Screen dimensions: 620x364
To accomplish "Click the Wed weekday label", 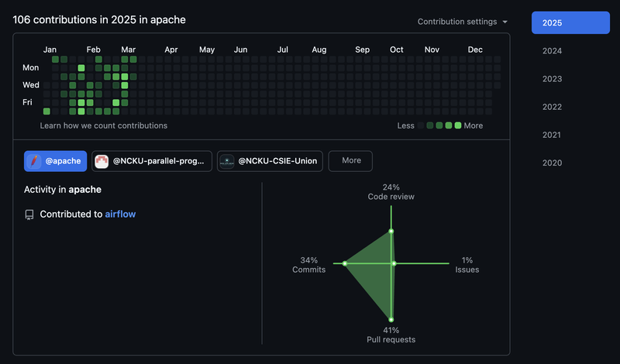I will [x=31, y=85].
